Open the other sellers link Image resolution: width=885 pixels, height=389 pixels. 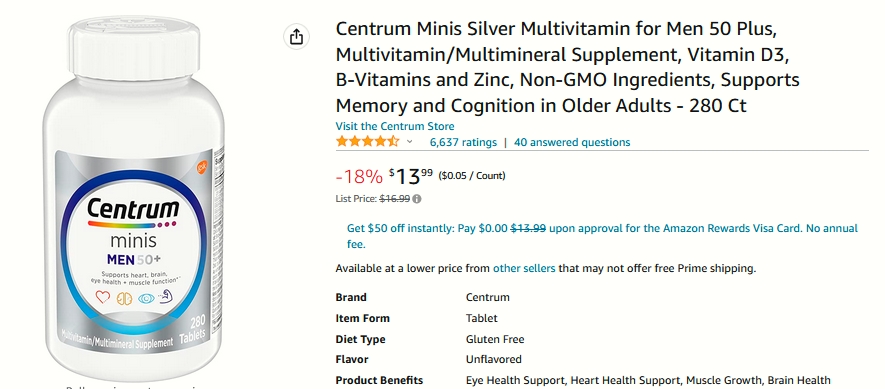click(524, 269)
